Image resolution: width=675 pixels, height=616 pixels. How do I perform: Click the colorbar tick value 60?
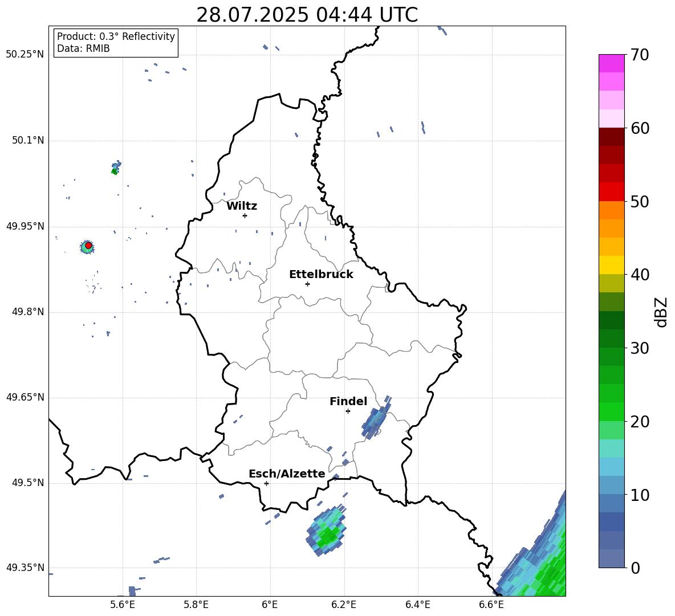point(640,128)
